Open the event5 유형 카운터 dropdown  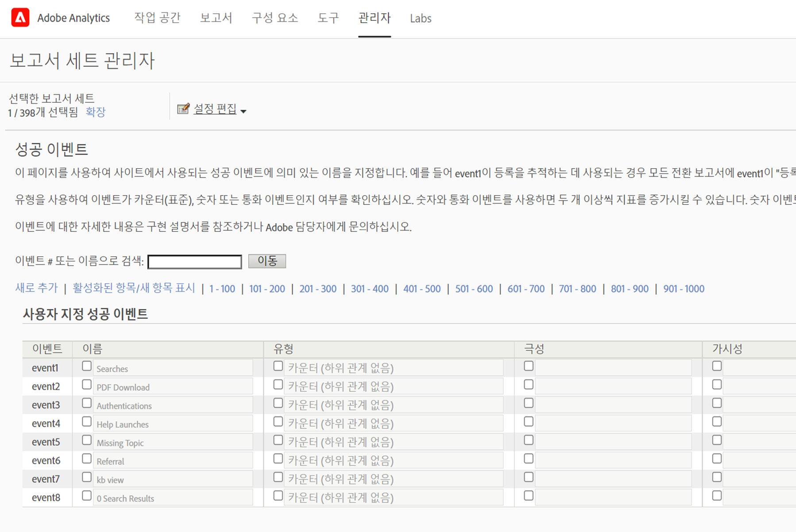(x=394, y=443)
